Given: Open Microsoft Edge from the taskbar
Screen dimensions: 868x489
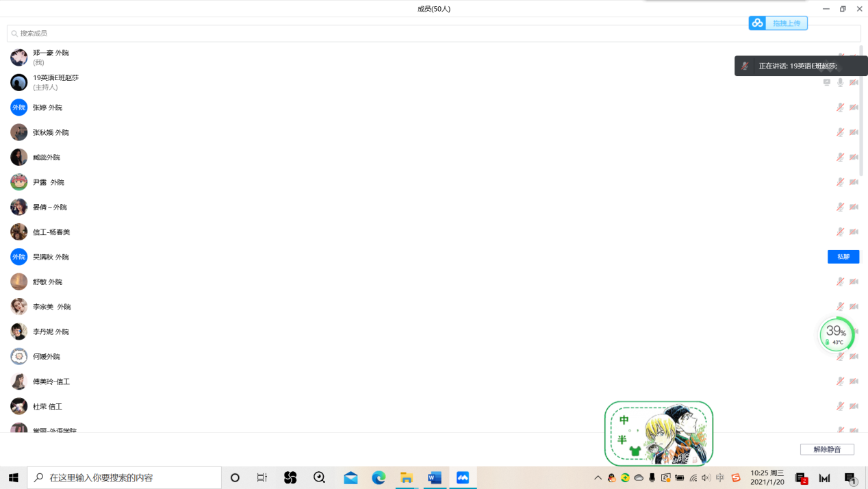Looking at the screenshot, I should point(379,477).
